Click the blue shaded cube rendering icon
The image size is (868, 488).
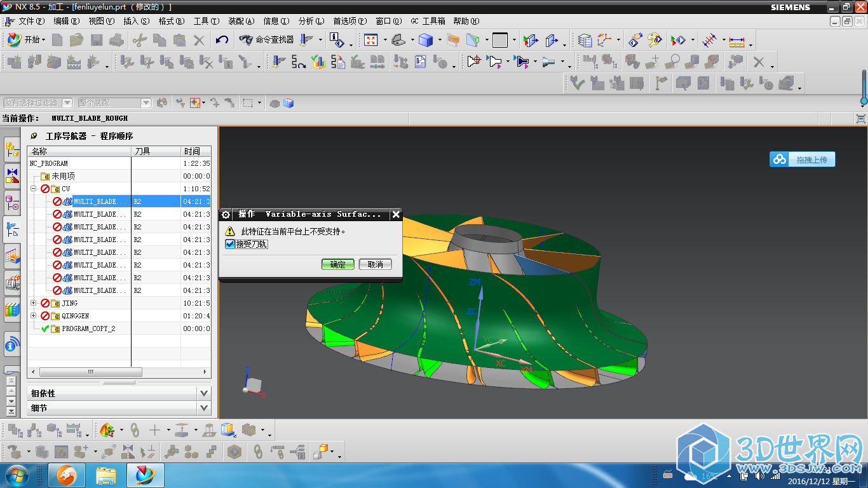(x=426, y=40)
